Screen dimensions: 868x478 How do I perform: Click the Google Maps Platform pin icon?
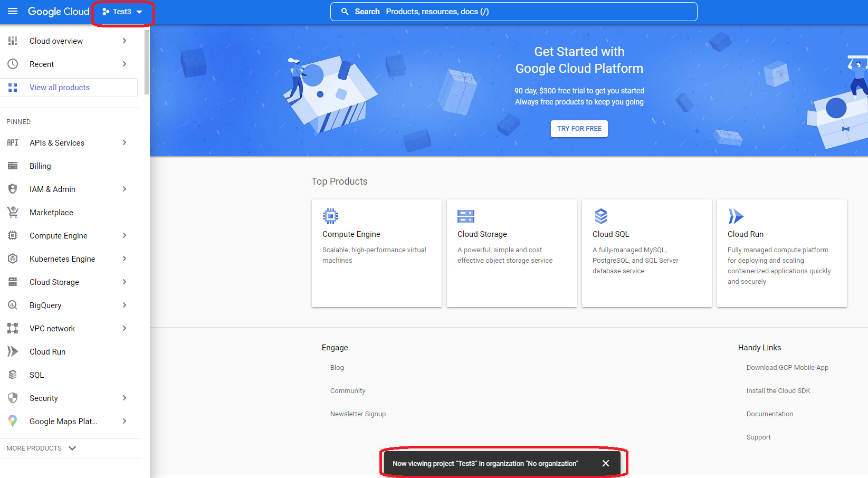[x=13, y=421]
